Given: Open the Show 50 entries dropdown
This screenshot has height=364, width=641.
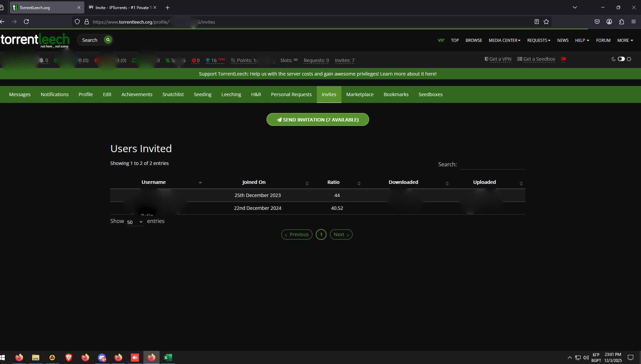Looking at the screenshot, I should [135, 222].
